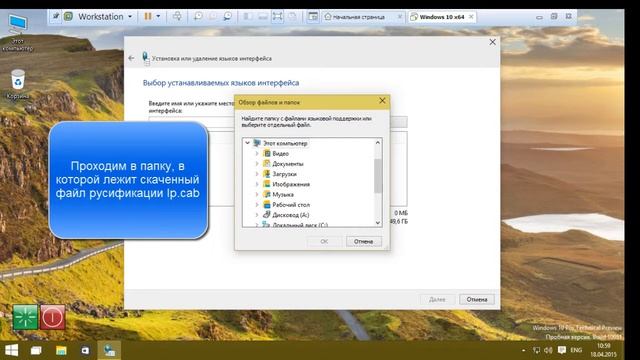The image size is (640, 360).
Task: Click OK in the browse dialog
Action: point(324,241)
